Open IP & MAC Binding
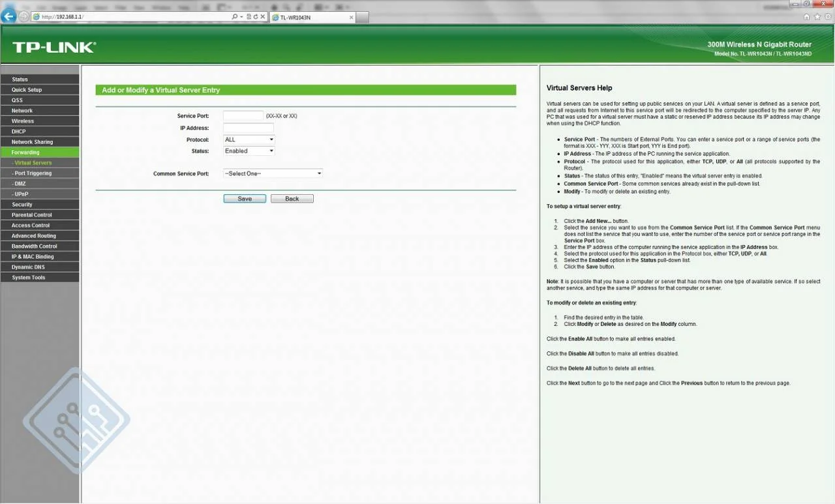This screenshot has height=504, width=835. pos(40,257)
